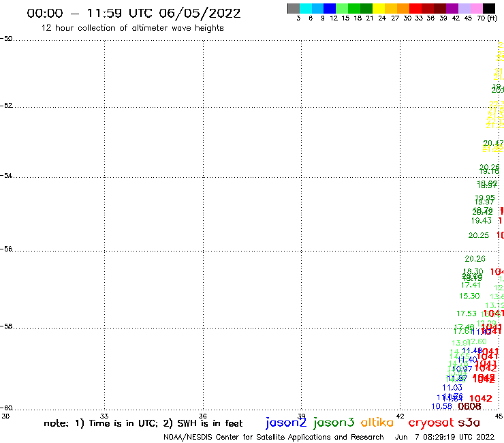Click the green wave height value '17.53'
Screen dimensions: 504x443
(x=467, y=314)
